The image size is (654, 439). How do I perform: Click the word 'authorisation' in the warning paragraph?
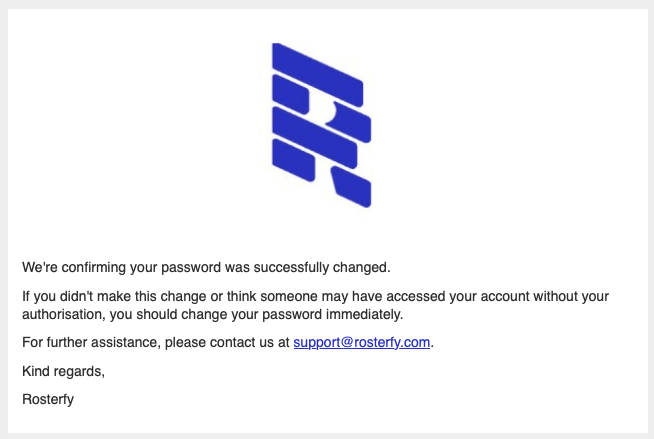pos(62,314)
